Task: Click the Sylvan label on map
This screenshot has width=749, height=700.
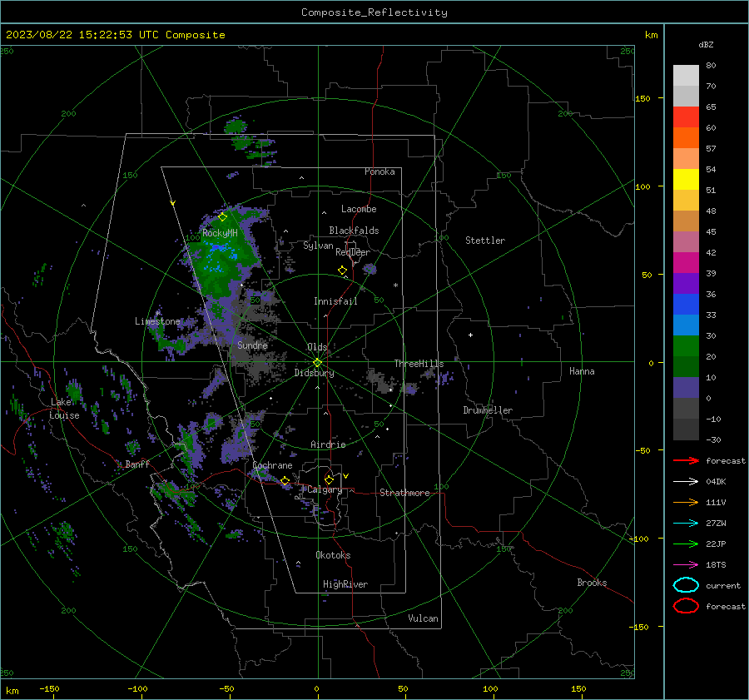Action: pyautogui.click(x=318, y=246)
